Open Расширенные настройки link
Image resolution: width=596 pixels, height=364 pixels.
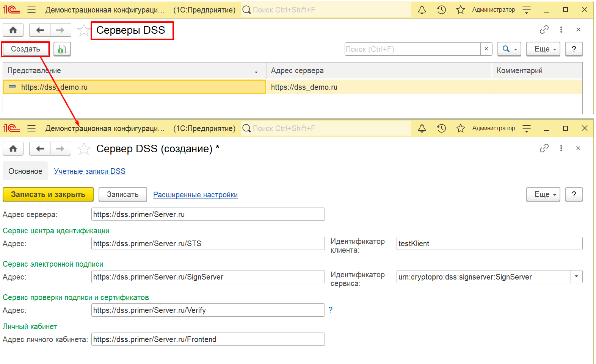(195, 195)
